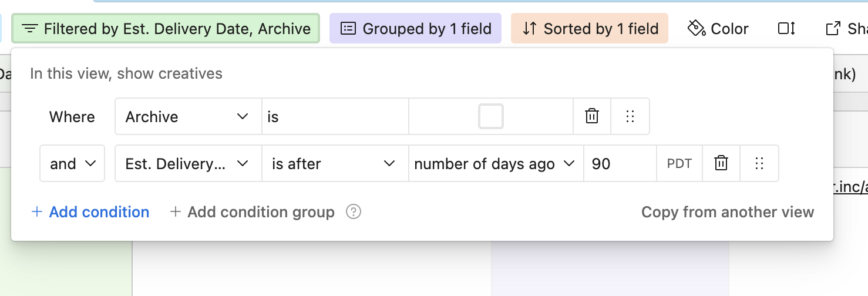The height and width of the screenshot is (296, 868).
Task: Open the 'is after' operator dropdown
Action: point(335,163)
